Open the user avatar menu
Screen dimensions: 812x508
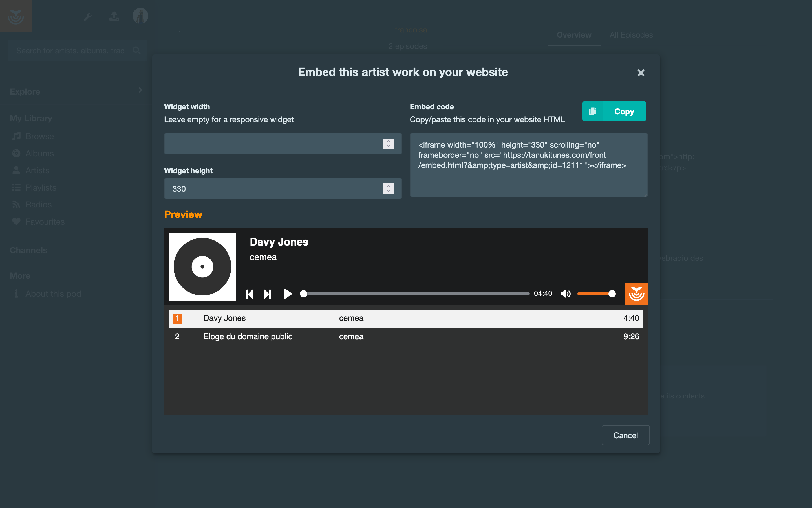(x=140, y=16)
